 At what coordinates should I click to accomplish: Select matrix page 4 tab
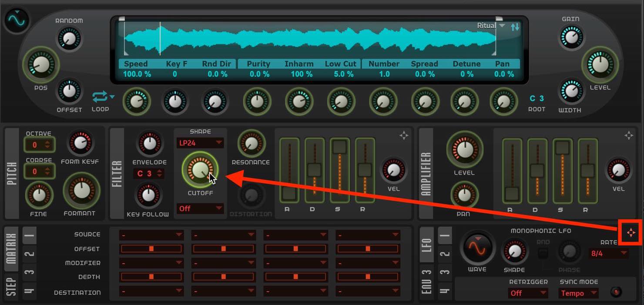(x=29, y=290)
